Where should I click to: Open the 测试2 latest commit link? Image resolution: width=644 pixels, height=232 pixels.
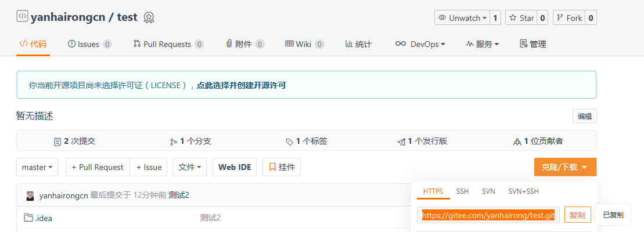[179, 195]
